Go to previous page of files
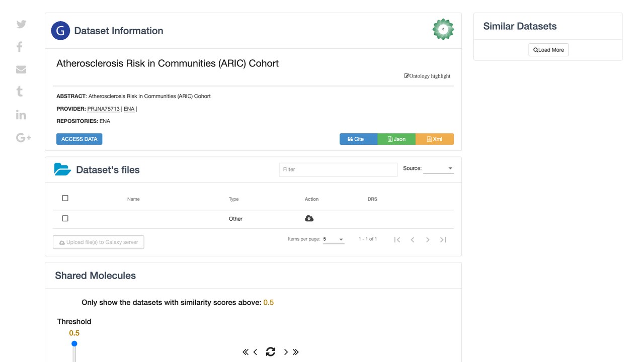Screen dimensions: 644x362 pyautogui.click(x=413, y=240)
